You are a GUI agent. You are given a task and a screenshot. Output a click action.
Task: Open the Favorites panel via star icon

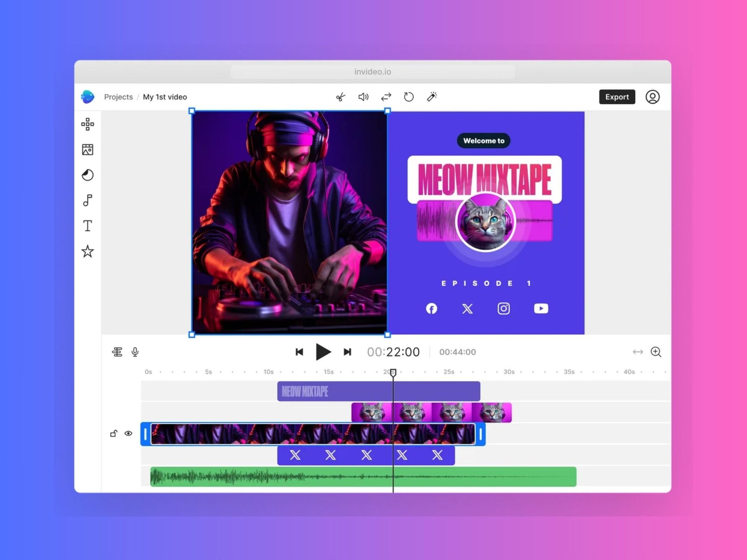pos(87,251)
